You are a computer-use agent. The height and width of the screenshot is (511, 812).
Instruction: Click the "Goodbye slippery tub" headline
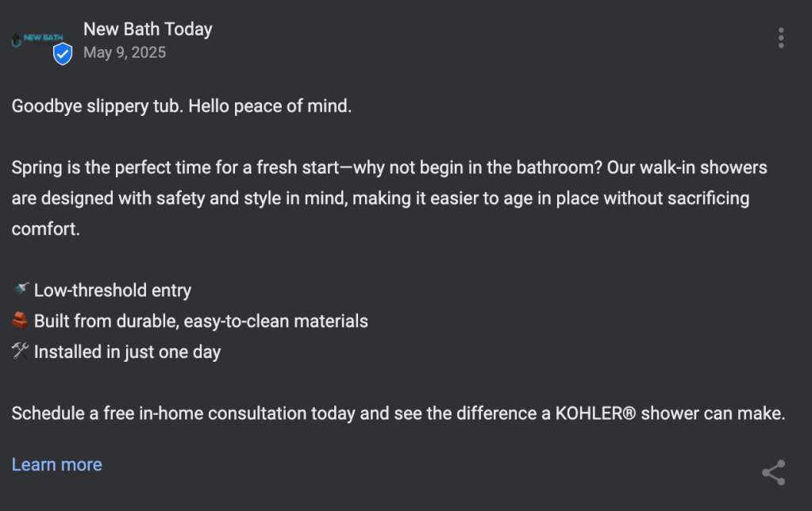point(98,106)
